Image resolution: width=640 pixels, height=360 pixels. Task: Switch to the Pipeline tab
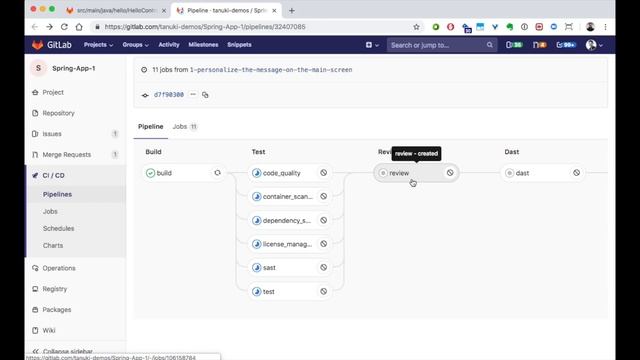point(151,127)
